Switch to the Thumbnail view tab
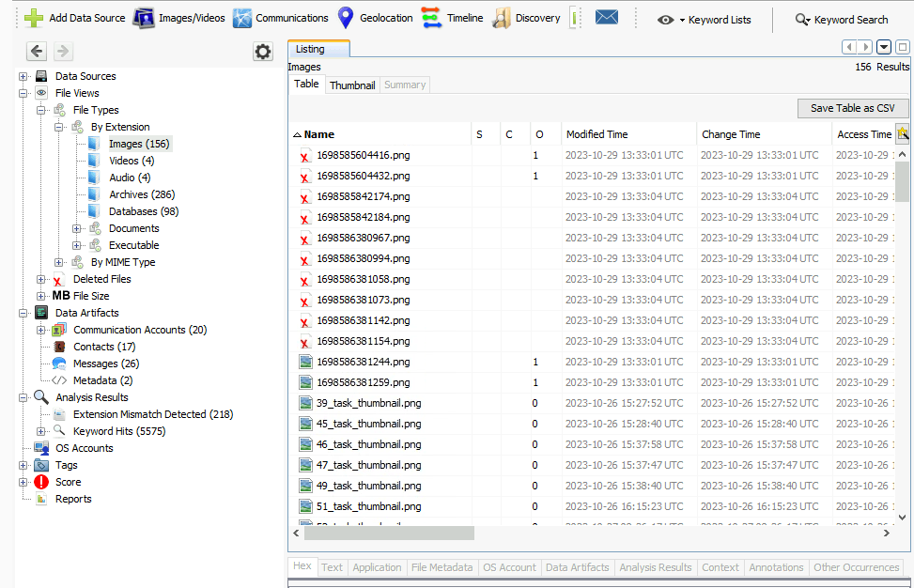 tap(352, 85)
